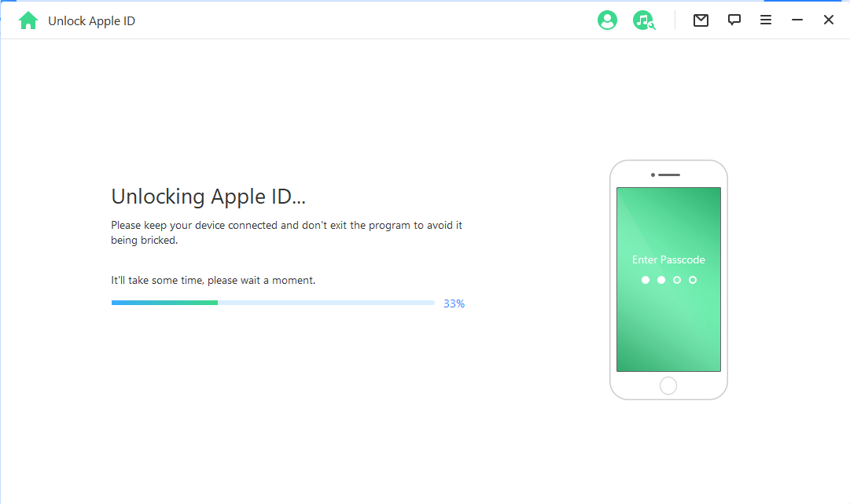The height and width of the screenshot is (504, 850).
Task: Click the phone's home button circle
Action: [x=668, y=385]
